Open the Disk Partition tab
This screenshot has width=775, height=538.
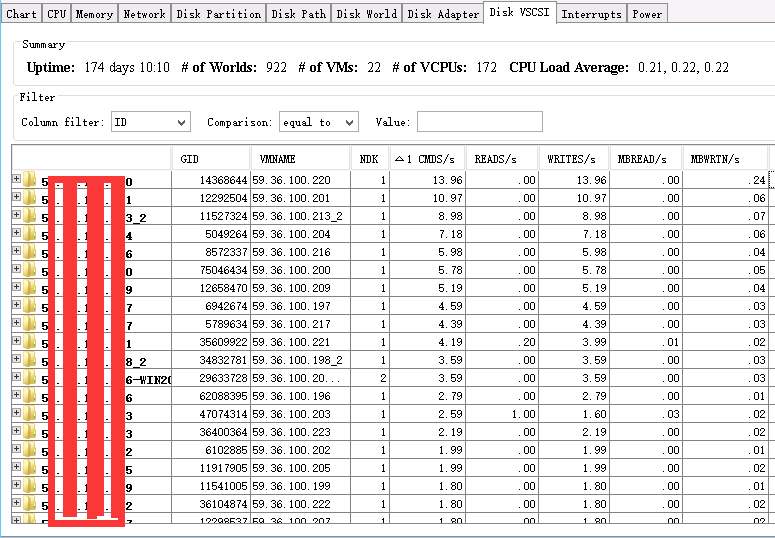click(218, 14)
